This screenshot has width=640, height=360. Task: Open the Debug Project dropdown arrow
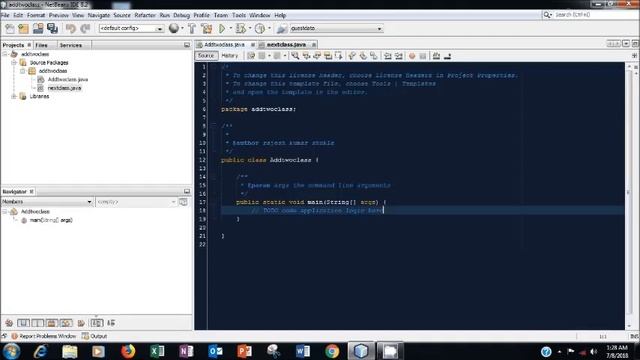click(250, 29)
